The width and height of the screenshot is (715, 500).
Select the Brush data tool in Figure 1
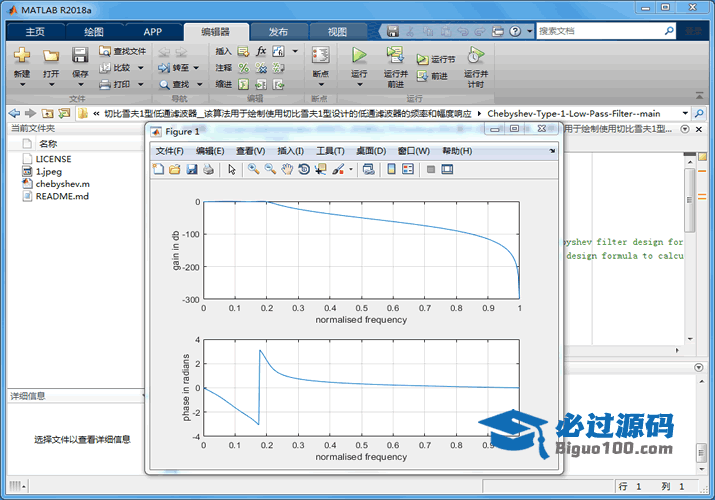point(338,170)
